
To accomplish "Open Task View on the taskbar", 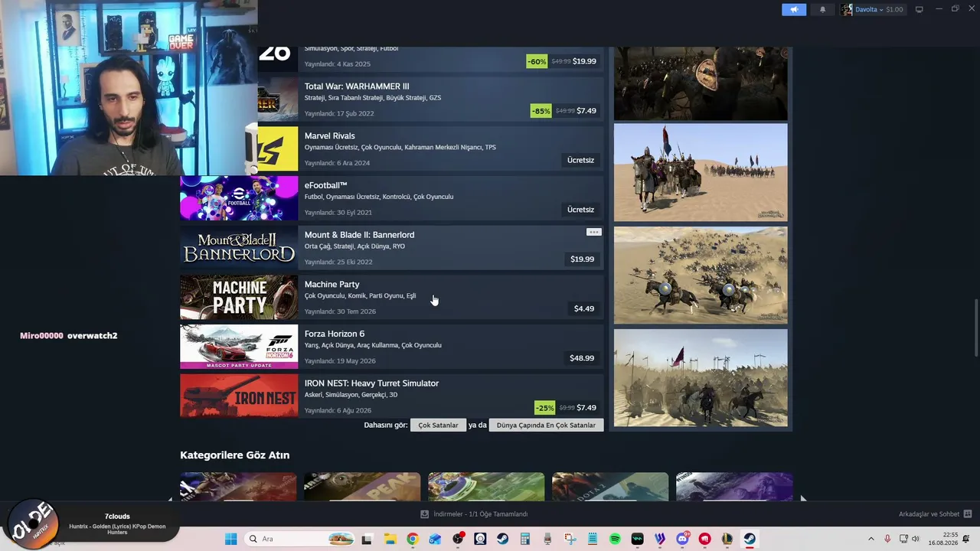I will click(367, 539).
